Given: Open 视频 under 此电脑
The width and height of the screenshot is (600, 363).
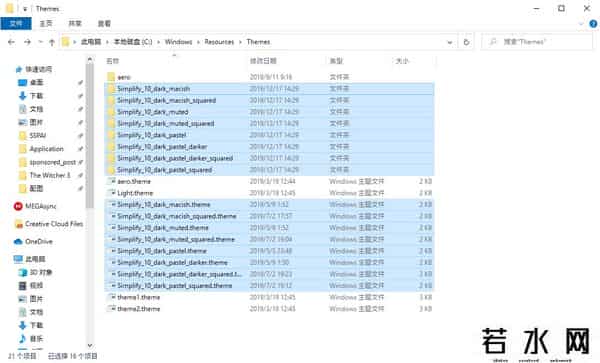Looking at the screenshot, I should click(36, 286).
